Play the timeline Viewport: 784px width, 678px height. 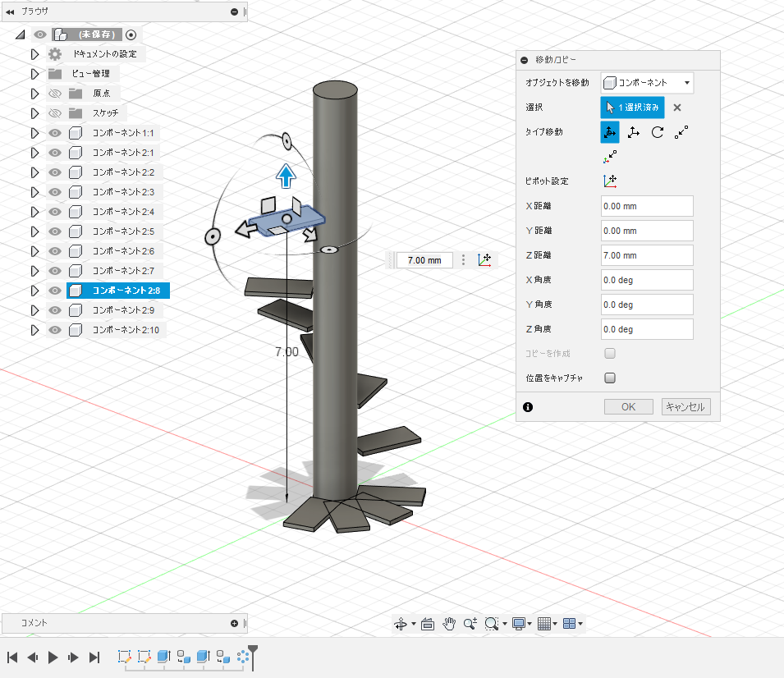point(53,657)
